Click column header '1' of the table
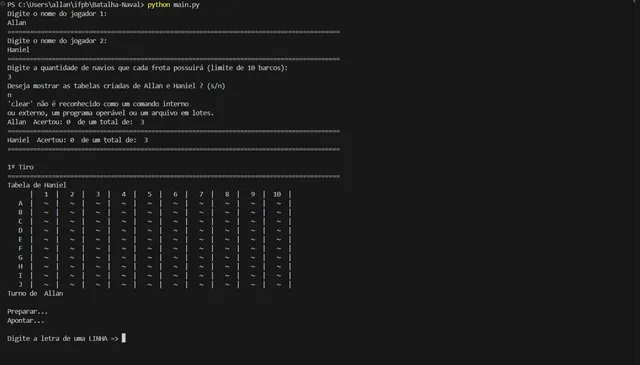The image size is (640, 365). tap(46, 194)
